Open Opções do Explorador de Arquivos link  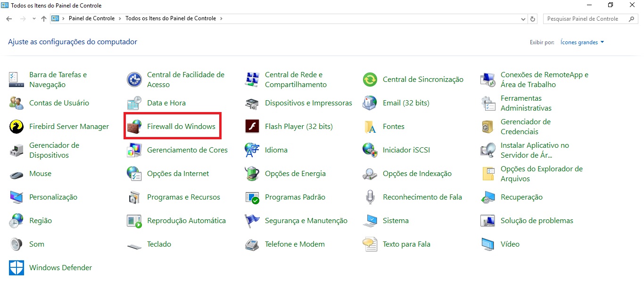pyautogui.click(x=542, y=174)
